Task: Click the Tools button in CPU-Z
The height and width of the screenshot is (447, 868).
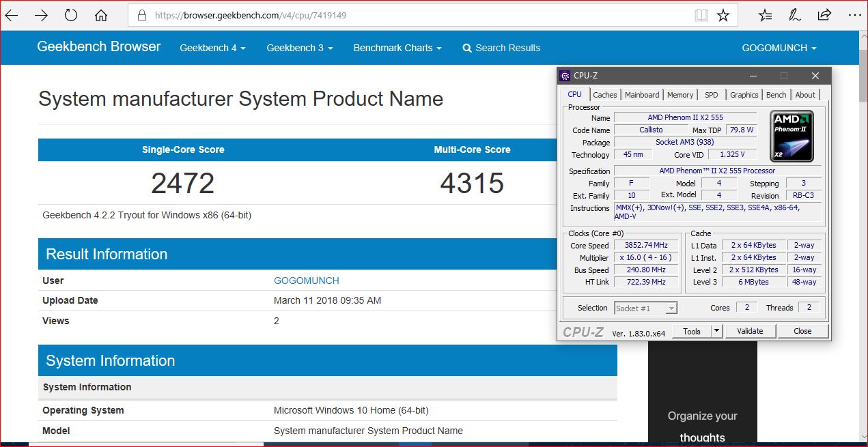Action: [692, 331]
